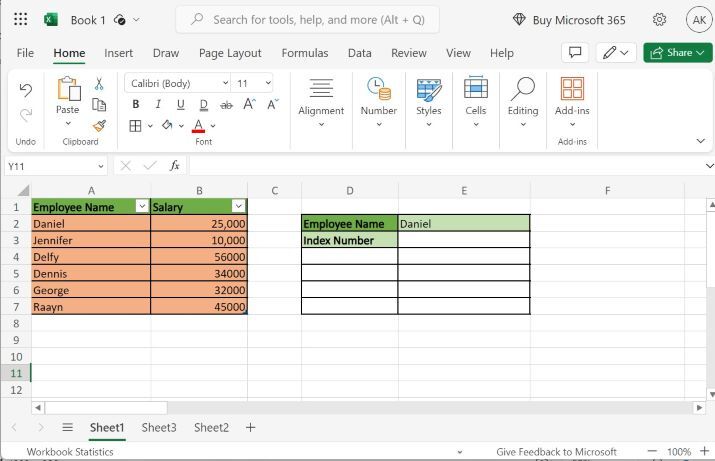Toggle Bold formatting

coord(137,105)
